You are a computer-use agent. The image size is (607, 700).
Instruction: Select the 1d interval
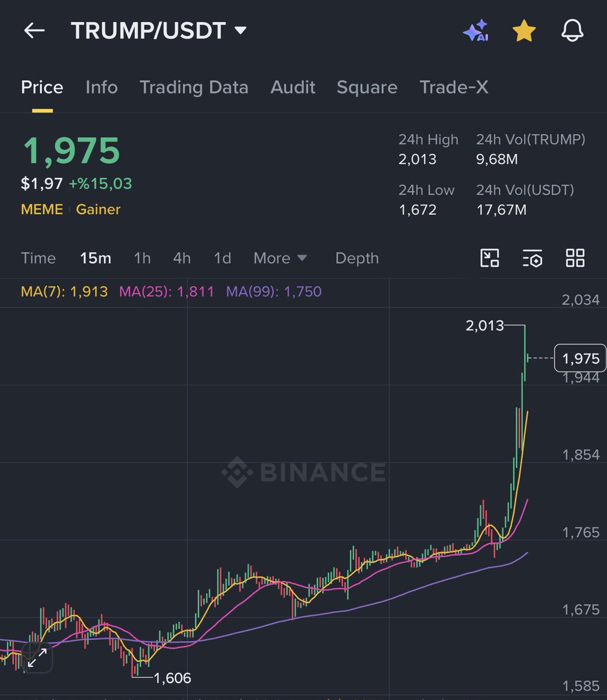click(222, 258)
